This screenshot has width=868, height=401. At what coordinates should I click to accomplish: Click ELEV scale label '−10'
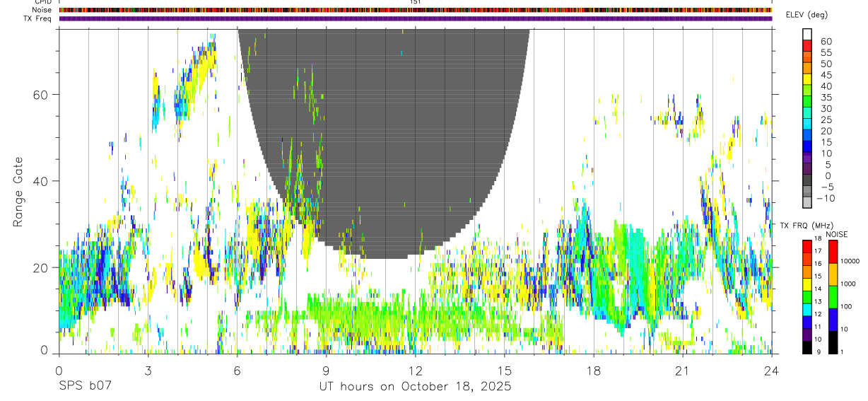pyautogui.click(x=826, y=198)
